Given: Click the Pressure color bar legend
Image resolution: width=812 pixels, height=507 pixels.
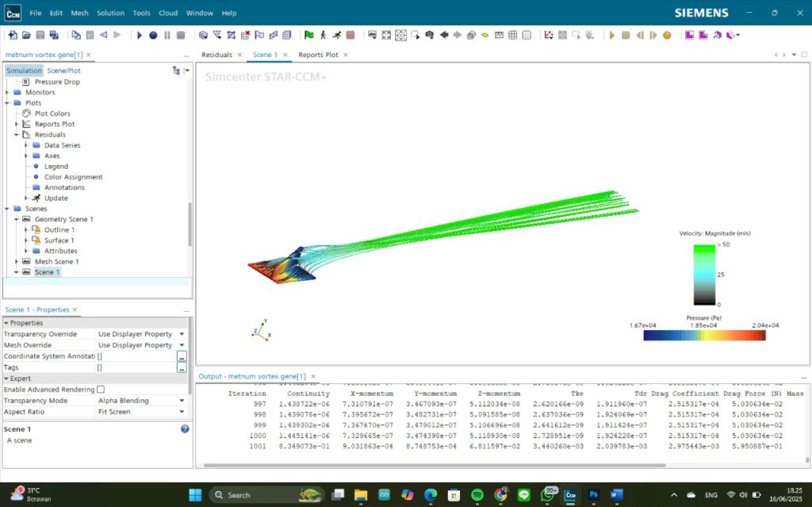Looking at the screenshot, I should [x=704, y=336].
